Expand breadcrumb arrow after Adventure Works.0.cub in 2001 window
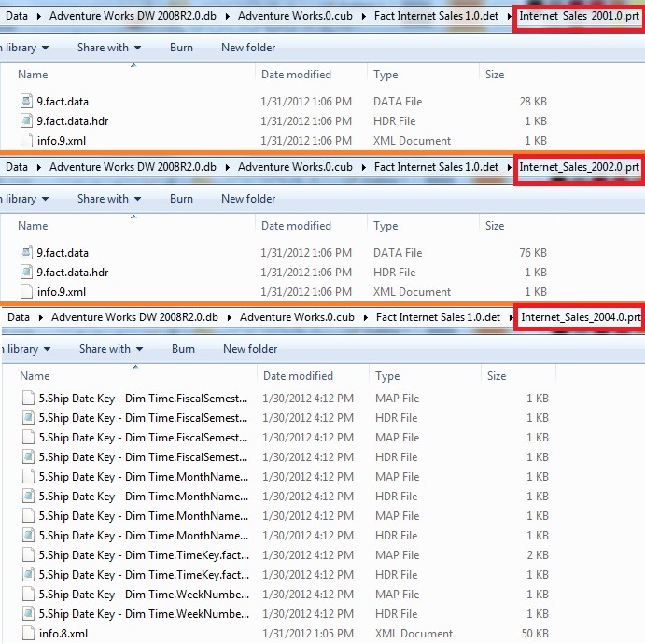 coord(364,17)
